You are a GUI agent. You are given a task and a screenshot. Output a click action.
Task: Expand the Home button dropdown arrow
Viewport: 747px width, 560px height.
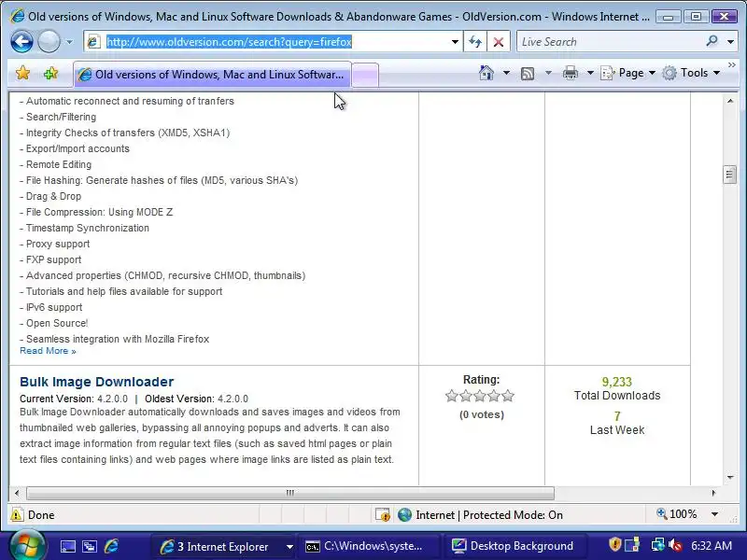coord(506,73)
